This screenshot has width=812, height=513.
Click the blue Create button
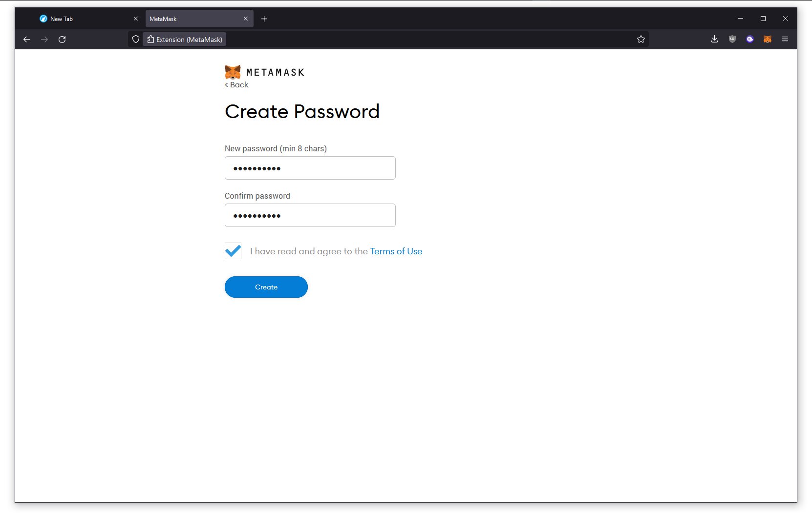(266, 287)
